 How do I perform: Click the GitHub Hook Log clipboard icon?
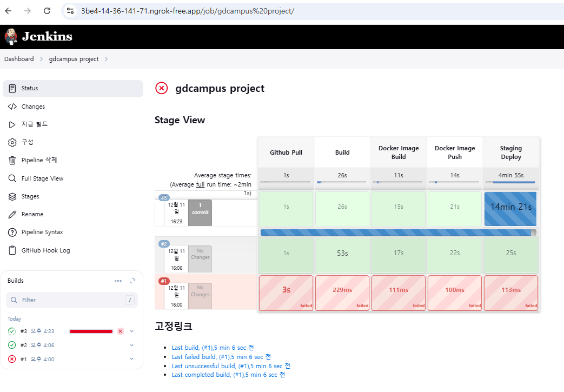(x=12, y=250)
